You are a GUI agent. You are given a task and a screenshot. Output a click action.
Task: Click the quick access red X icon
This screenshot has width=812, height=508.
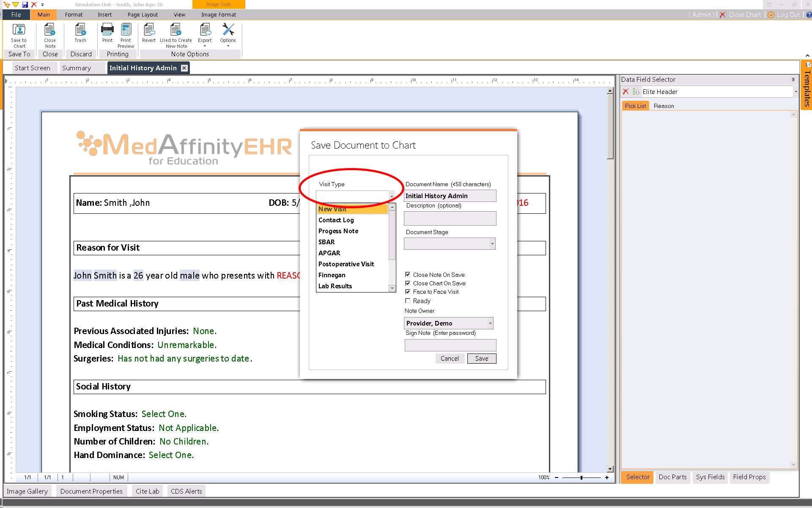[34, 5]
